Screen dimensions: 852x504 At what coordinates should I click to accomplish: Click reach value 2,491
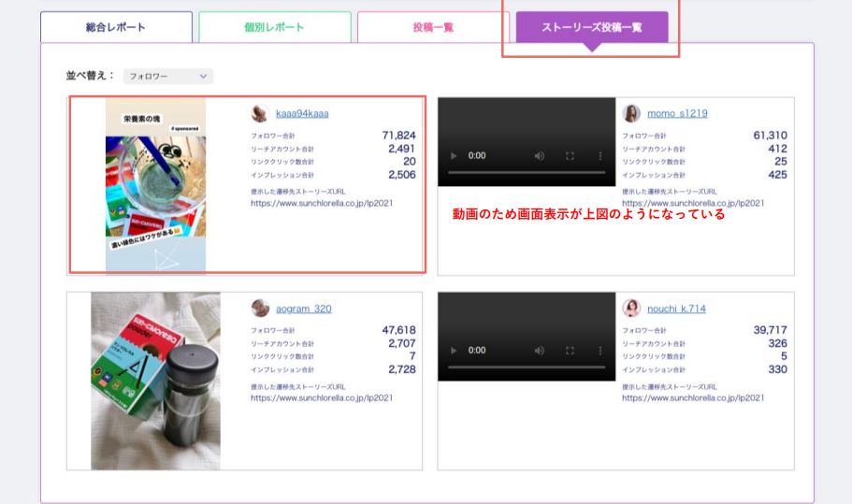401,149
